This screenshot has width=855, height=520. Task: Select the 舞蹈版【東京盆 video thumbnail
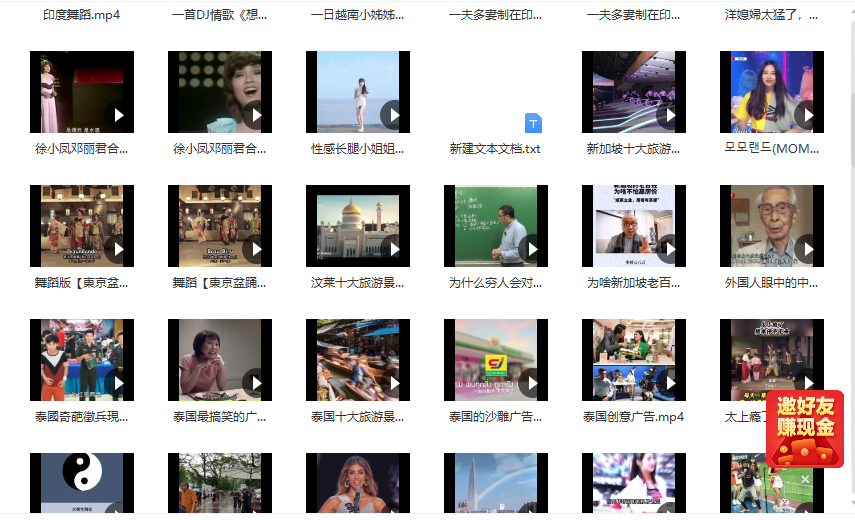pos(82,226)
